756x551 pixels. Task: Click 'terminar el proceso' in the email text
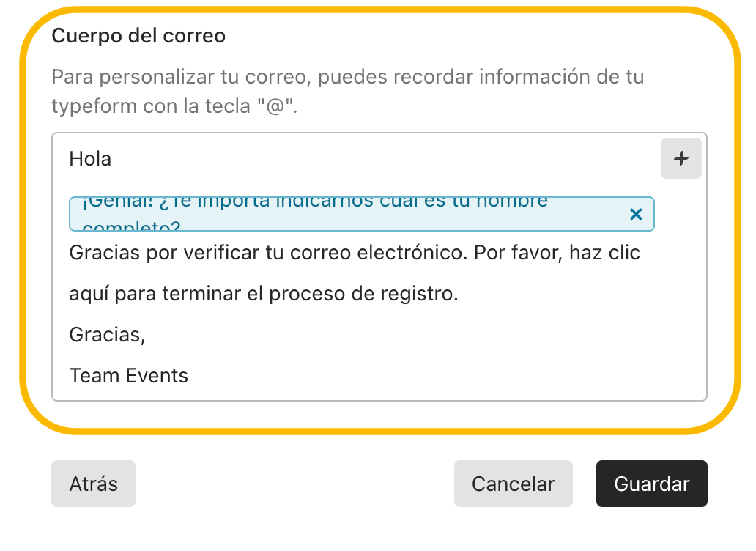click(237, 294)
